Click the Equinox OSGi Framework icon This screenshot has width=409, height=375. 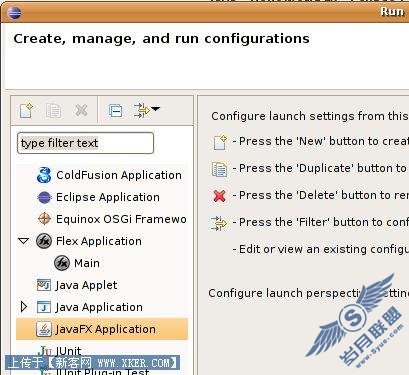[44, 219]
